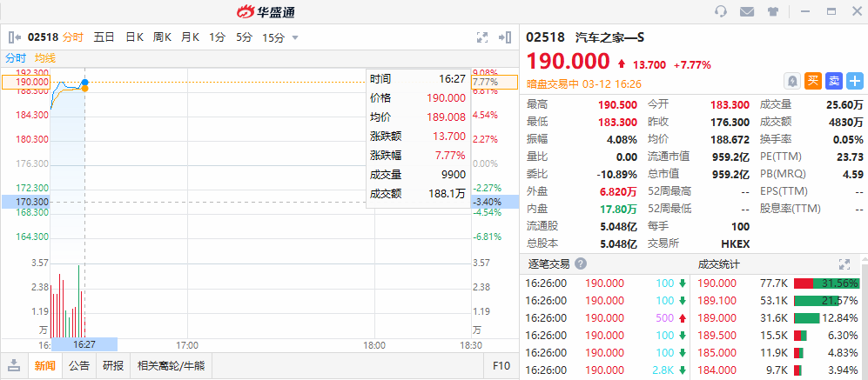
Task: Switch to the 周K chart tab
Action: pyautogui.click(x=162, y=37)
